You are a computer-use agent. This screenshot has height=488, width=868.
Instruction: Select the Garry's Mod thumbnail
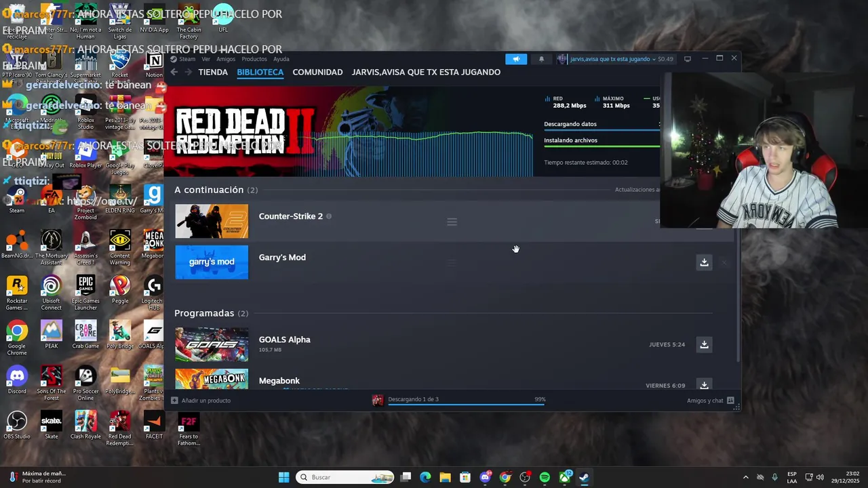tap(212, 262)
